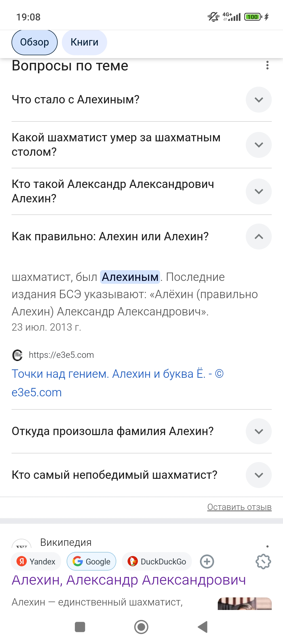Tap the add search engine plus icon
This screenshot has width=283, height=644.
(x=207, y=562)
